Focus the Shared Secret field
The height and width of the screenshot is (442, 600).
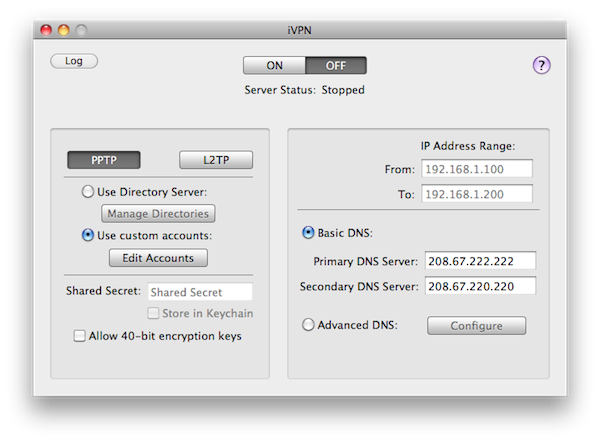click(x=200, y=292)
